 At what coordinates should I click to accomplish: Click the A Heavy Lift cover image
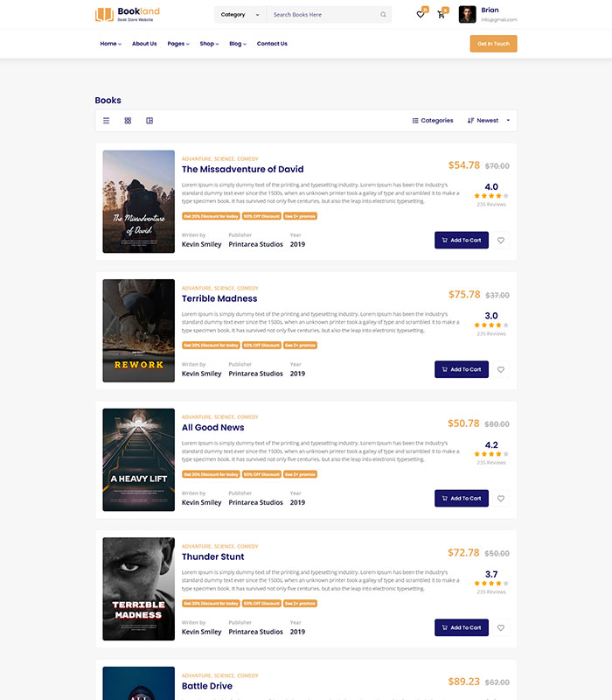pyautogui.click(x=139, y=460)
